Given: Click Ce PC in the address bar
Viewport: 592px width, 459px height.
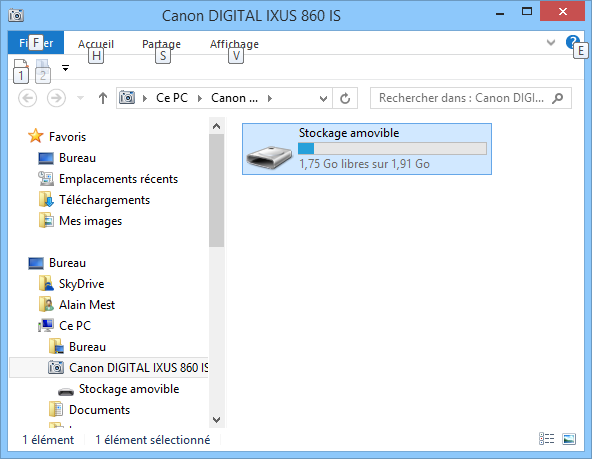Looking at the screenshot, I should click(172, 98).
